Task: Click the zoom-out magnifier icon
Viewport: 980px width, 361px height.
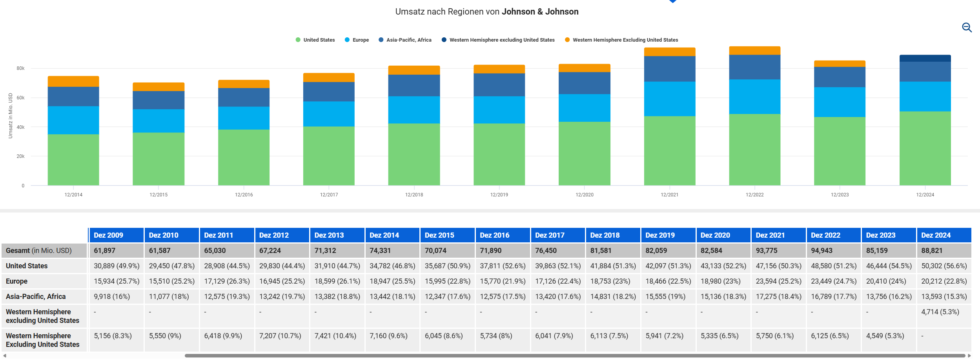Action: pos(967,27)
